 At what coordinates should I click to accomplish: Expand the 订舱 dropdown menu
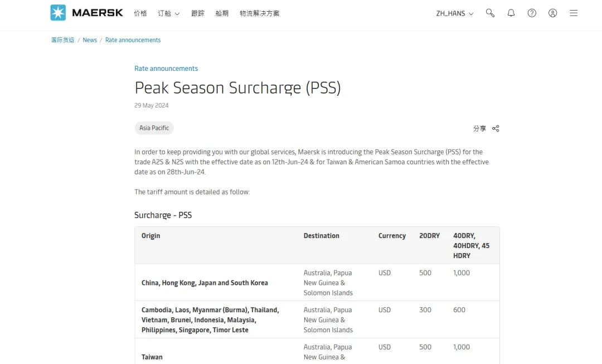tap(168, 13)
